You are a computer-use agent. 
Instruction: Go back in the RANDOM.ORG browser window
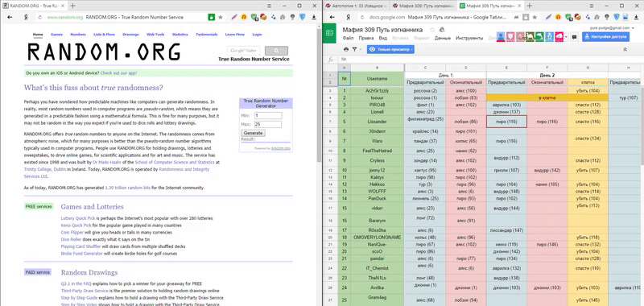10,17
